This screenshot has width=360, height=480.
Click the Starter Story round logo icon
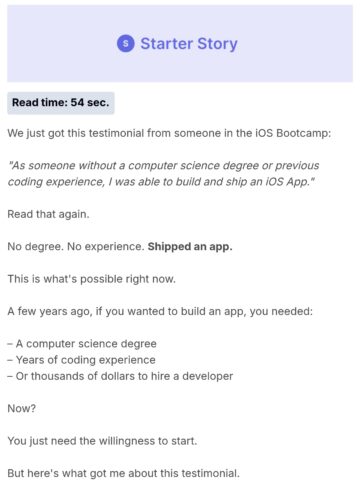point(126,44)
